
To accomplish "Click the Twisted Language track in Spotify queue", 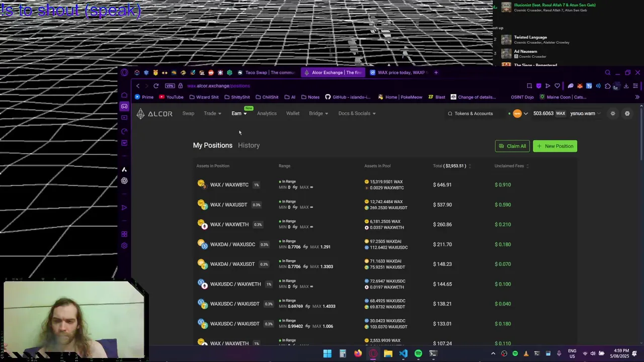I will point(530,37).
